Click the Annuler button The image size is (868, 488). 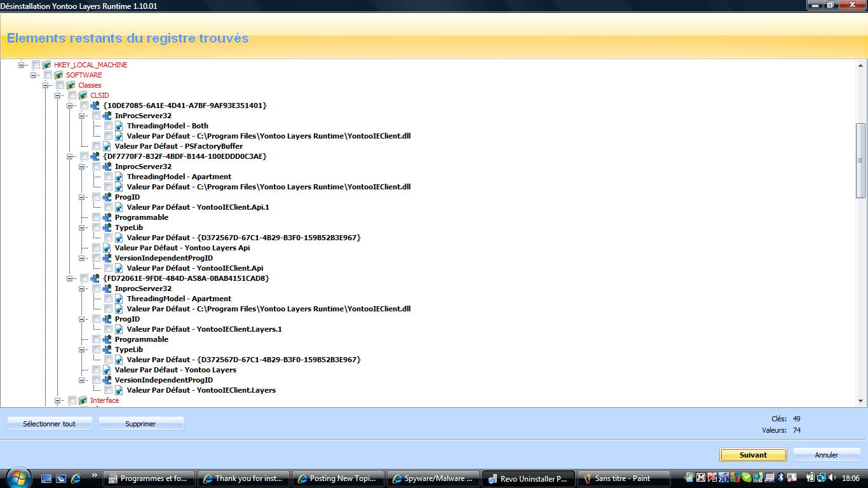pyautogui.click(x=827, y=455)
